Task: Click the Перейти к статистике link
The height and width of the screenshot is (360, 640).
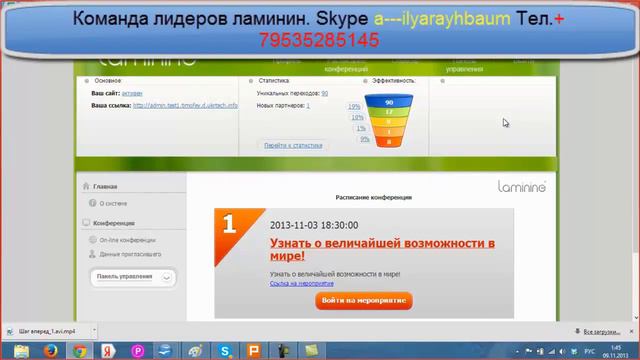Action: pyautogui.click(x=293, y=145)
